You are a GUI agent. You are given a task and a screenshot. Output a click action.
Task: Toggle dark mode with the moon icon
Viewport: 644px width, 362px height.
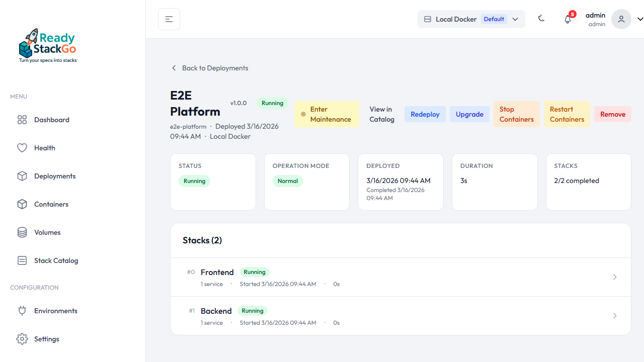(541, 18)
